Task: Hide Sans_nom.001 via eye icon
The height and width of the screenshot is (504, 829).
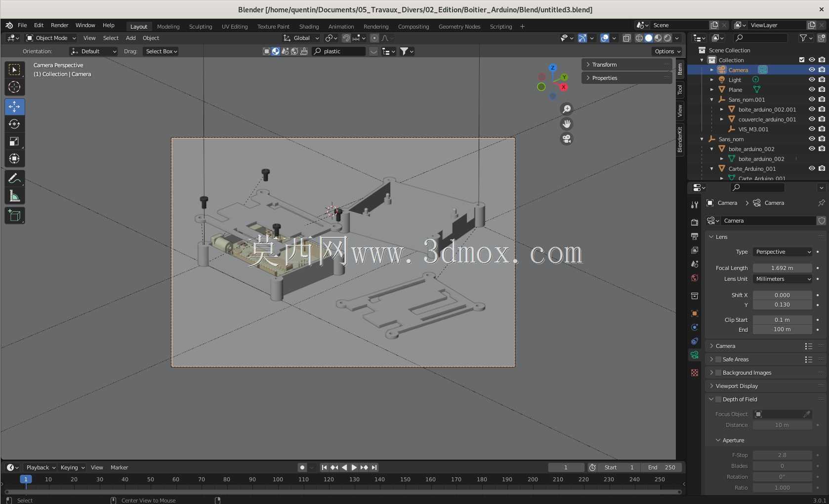Action: (x=812, y=100)
